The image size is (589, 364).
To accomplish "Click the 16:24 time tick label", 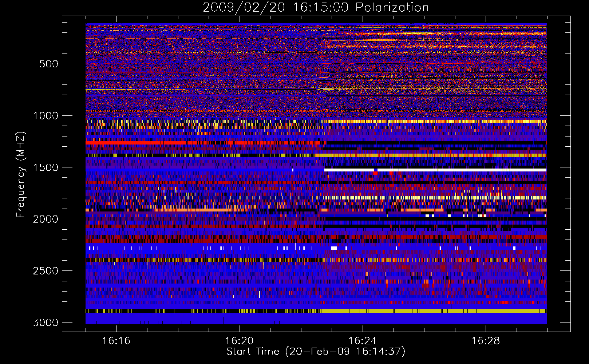I will pos(362,341).
